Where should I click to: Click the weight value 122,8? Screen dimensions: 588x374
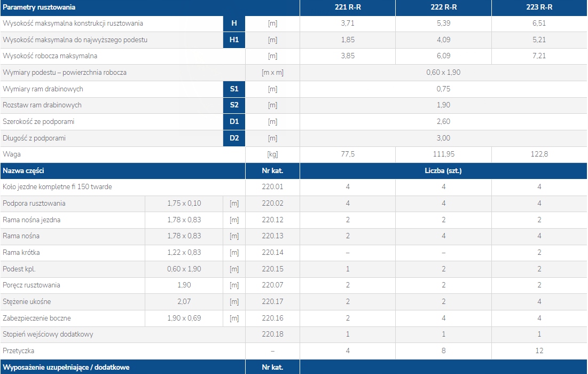539,154
